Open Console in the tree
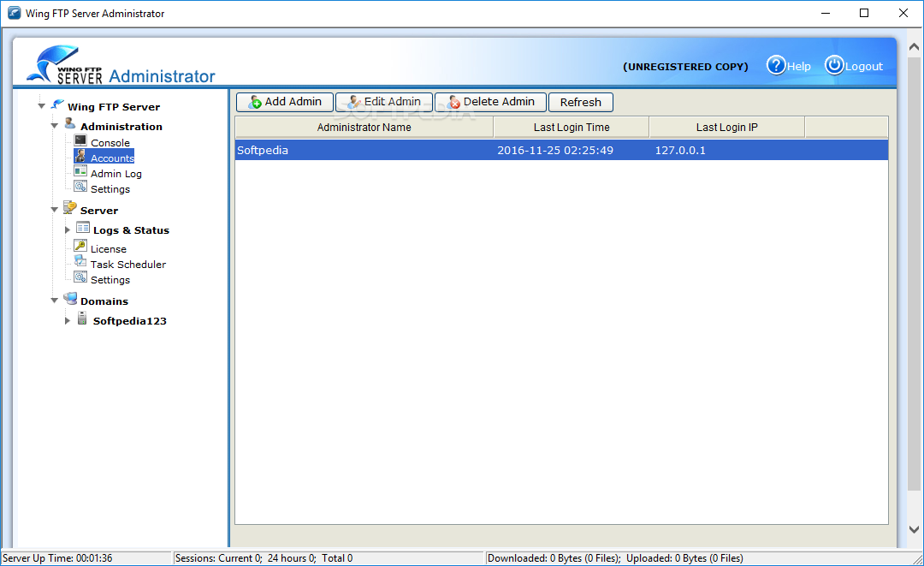This screenshot has height=566, width=924. click(110, 143)
